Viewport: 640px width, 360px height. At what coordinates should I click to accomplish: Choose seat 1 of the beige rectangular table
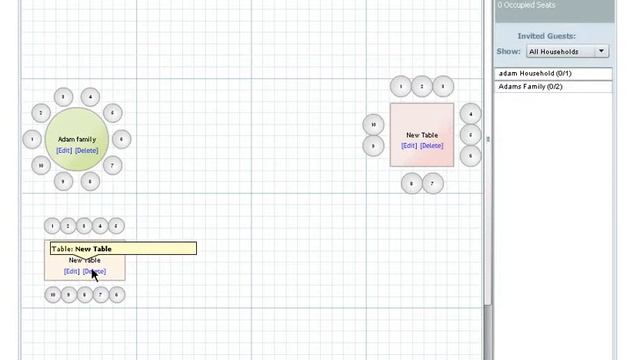coord(52,226)
